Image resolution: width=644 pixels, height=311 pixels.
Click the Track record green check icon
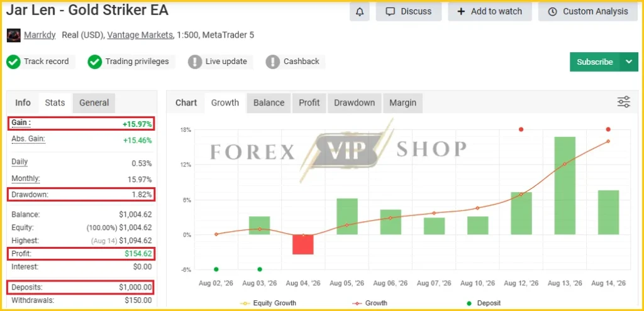(14, 62)
